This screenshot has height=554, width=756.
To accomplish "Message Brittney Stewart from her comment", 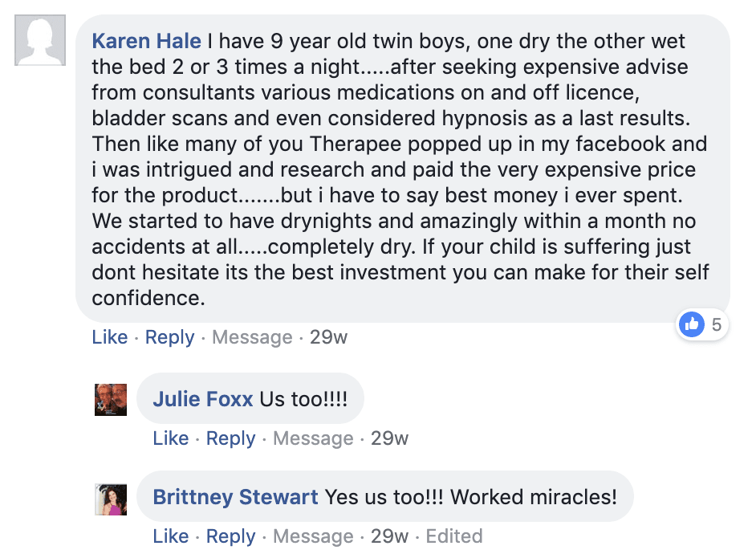I will coord(313,536).
